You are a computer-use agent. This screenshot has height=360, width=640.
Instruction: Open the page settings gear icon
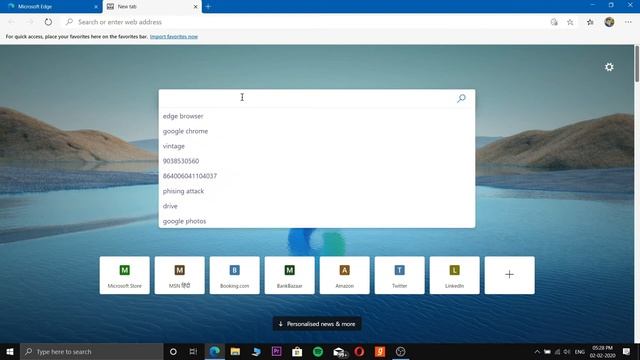[609, 67]
